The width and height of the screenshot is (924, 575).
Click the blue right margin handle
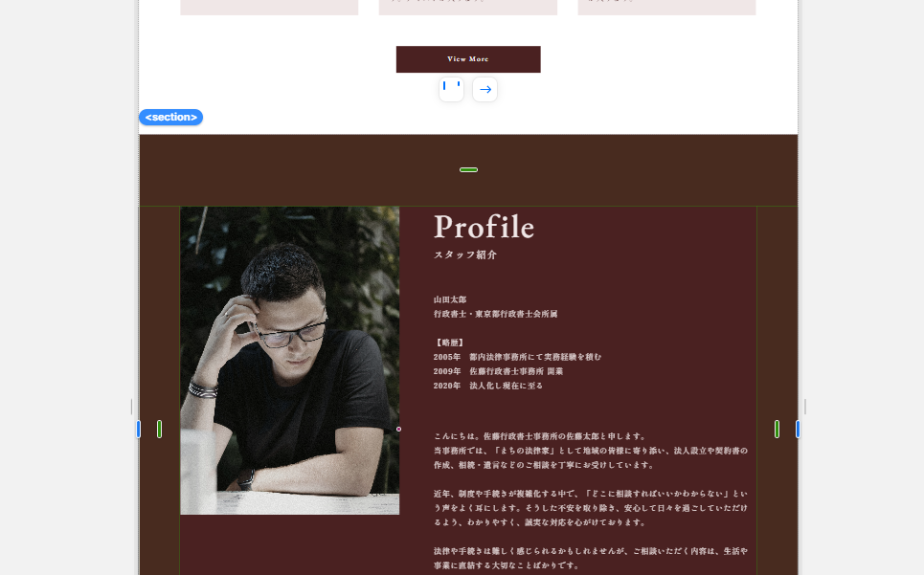798,429
